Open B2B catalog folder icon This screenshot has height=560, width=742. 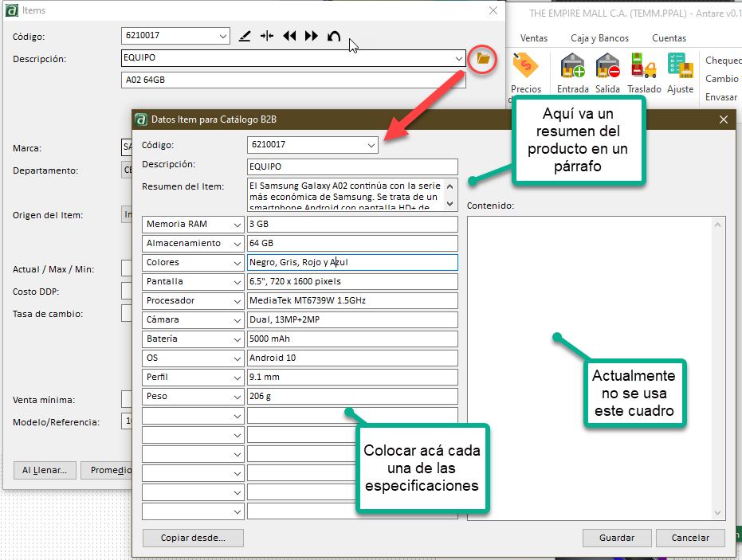[x=482, y=59]
